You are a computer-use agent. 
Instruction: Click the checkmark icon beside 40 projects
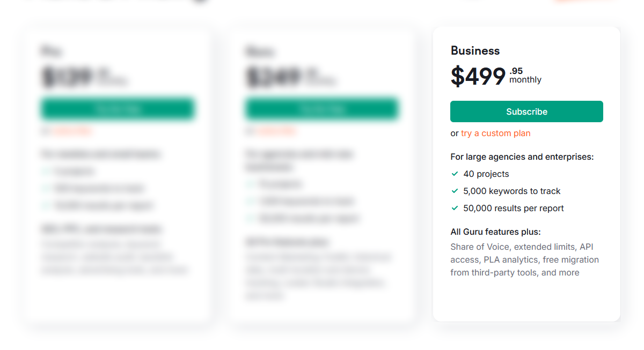(455, 174)
